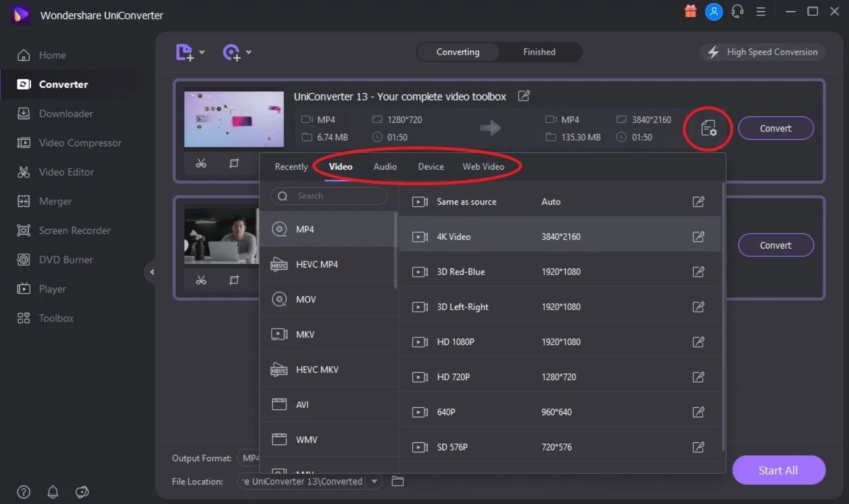The height and width of the screenshot is (504, 849).
Task: Open output settings icon for first video
Action: click(708, 128)
